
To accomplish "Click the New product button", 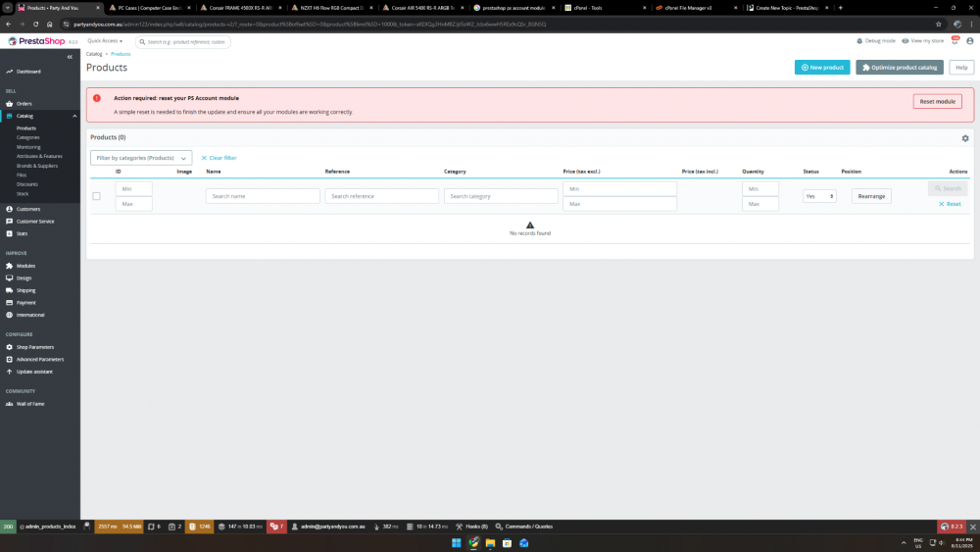I will point(822,68).
